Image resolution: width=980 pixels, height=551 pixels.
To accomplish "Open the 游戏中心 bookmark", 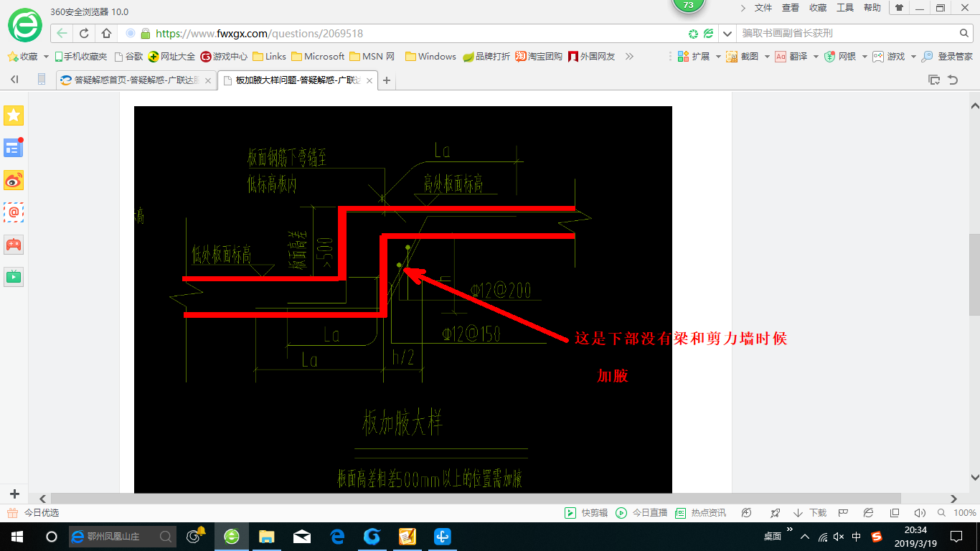I will coord(224,56).
